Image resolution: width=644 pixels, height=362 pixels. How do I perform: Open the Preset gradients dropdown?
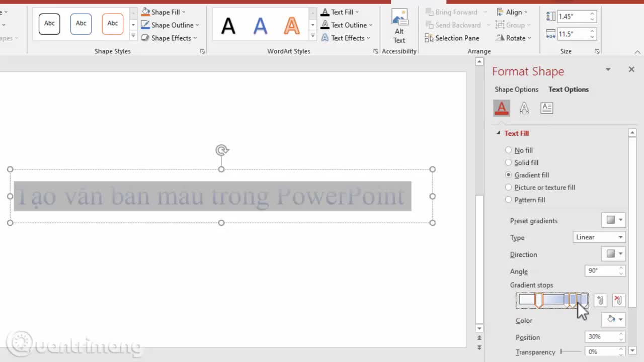(x=613, y=220)
